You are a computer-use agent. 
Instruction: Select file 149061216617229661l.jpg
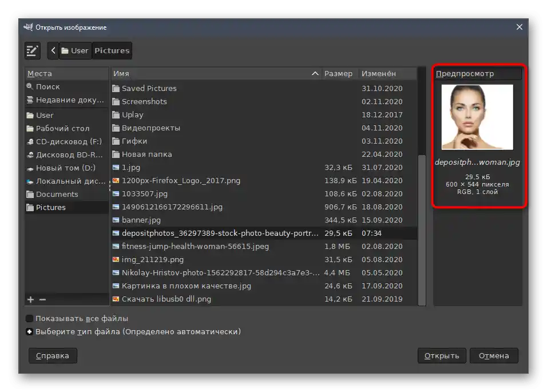point(264,207)
